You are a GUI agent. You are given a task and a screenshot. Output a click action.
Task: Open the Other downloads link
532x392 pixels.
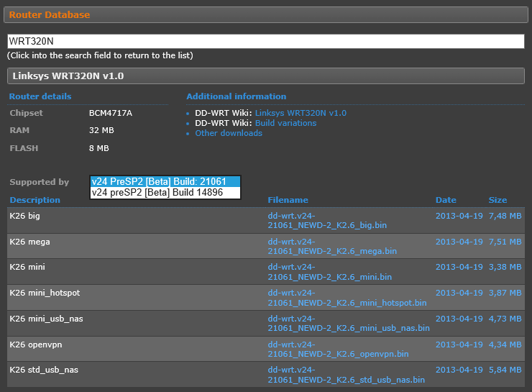coord(229,133)
